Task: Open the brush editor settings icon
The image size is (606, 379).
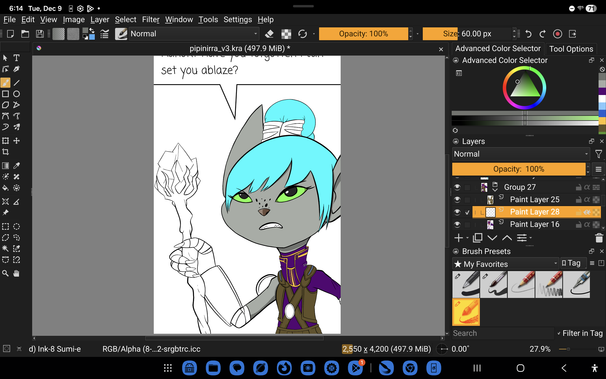Action: (x=105, y=34)
